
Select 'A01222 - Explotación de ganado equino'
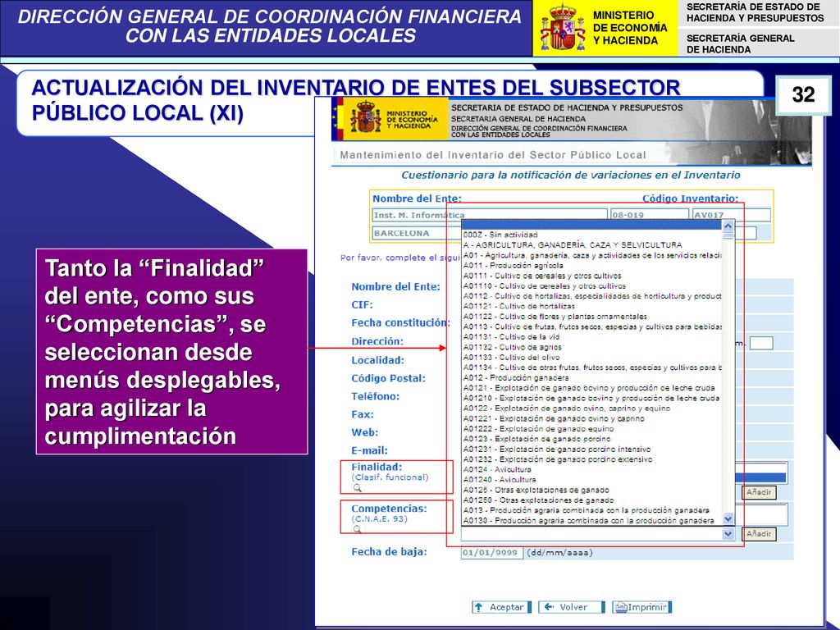(592, 428)
